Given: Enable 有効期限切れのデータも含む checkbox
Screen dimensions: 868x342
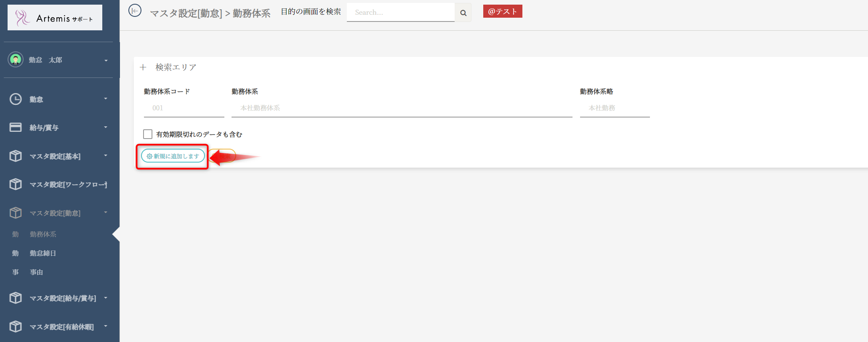Looking at the screenshot, I should point(148,134).
